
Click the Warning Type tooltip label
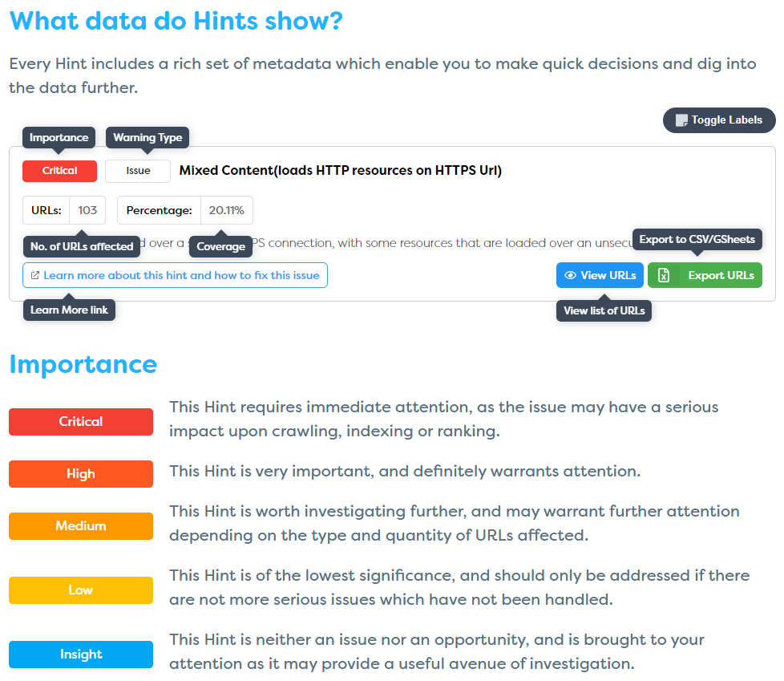pos(148,138)
